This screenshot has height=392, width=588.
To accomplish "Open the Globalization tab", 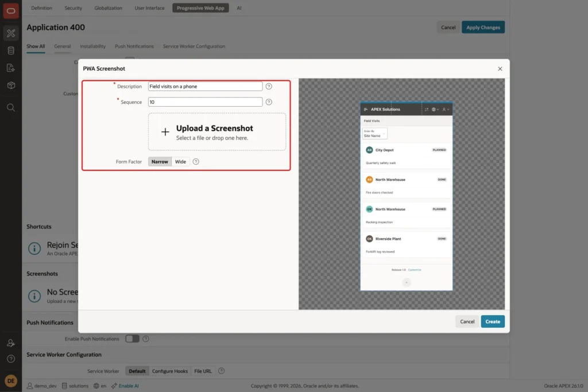I will [109, 8].
